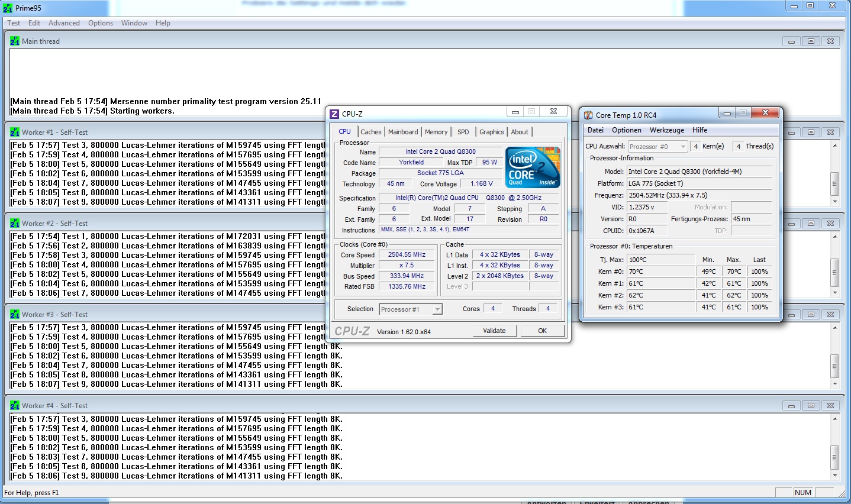Viewport: 851px width, 504px height.
Task: Click the Bus Speed value 333.94 MHz
Action: [x=407, y=276]
